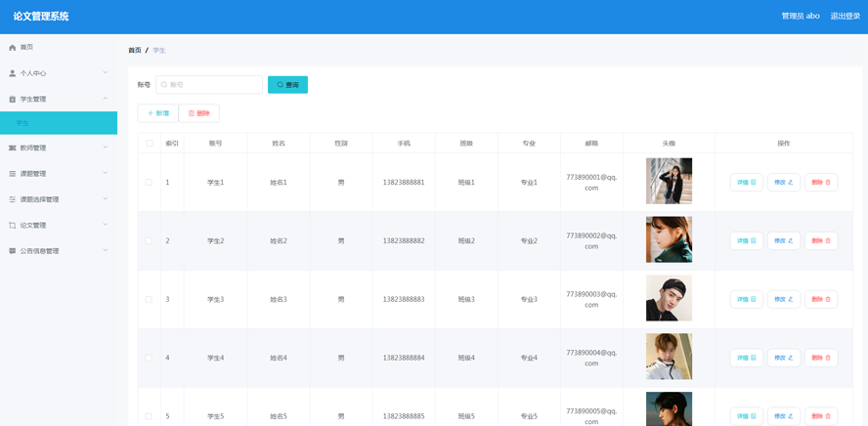The width and height of the screenshot is (868, 426).
Task: Click the 课题管理 list icon
Action: [x=13, y=174]
